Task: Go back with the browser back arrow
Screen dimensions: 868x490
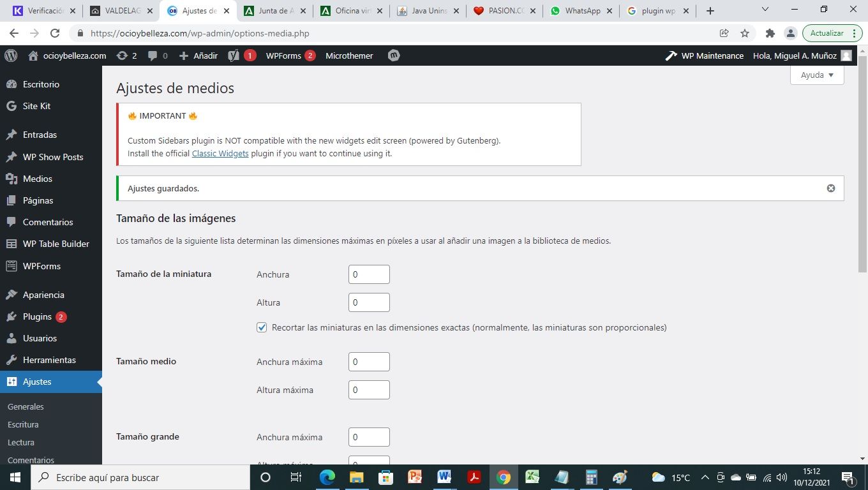Action: click(14, 33)
